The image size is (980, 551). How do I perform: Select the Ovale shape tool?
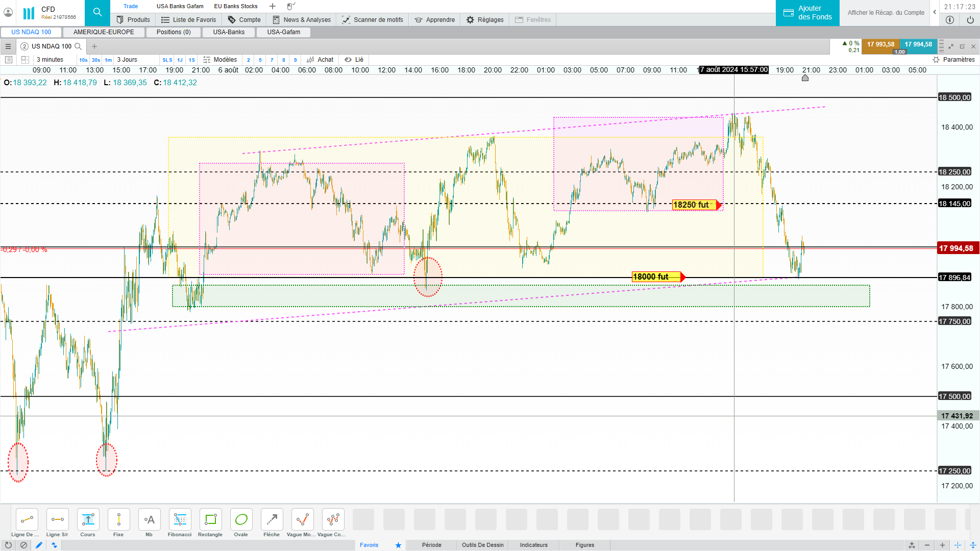241,520
